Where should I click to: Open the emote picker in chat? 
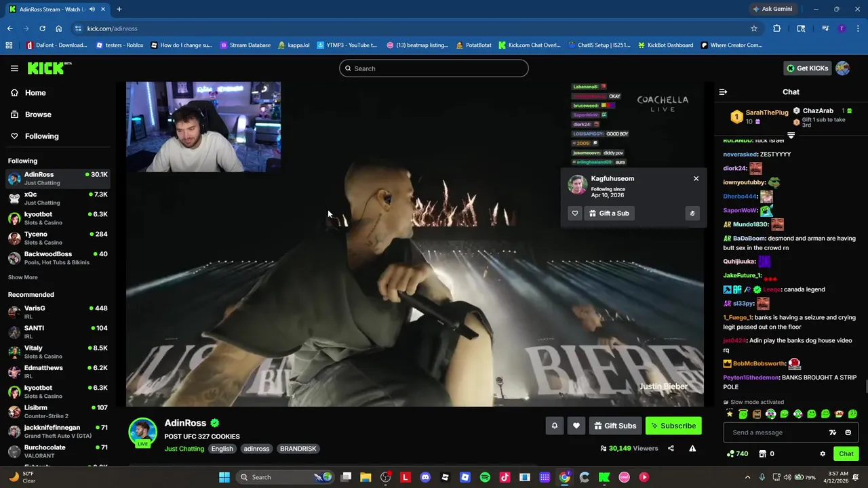coord(848,432)
